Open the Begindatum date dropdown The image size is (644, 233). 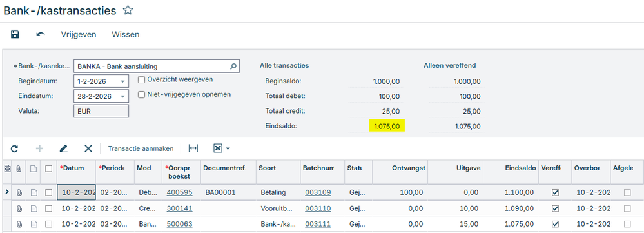pyautogui.click(x=122, y=81)
